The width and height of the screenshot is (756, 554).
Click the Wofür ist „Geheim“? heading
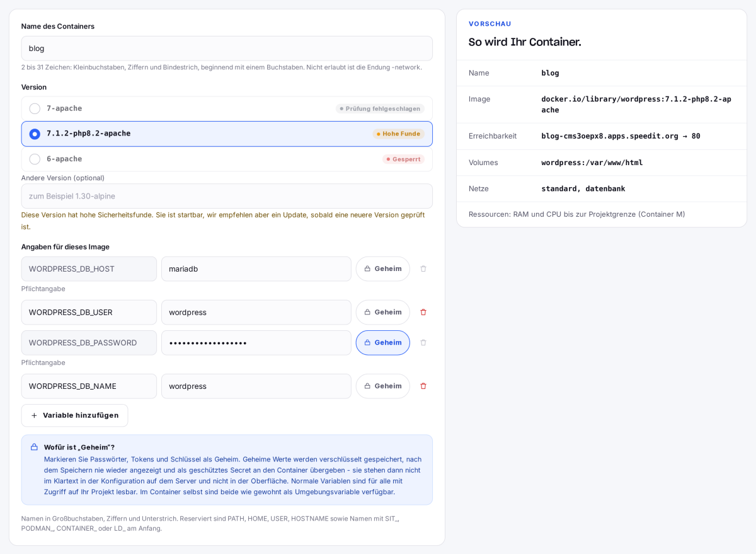coord(79,447)
